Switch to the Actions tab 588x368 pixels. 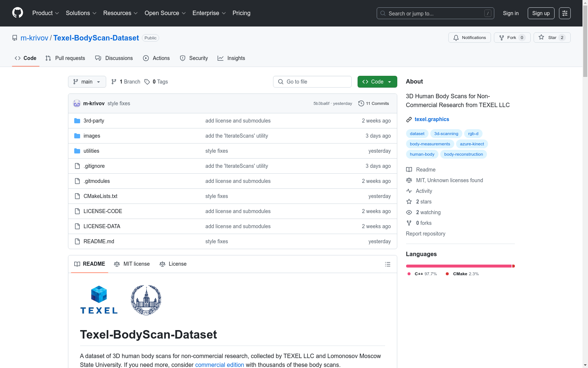coord(156,58)
